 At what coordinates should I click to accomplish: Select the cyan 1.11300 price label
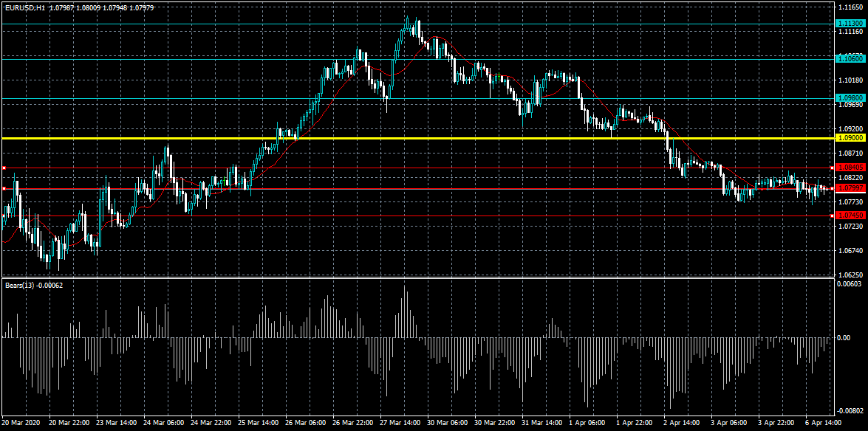point(850,24)
